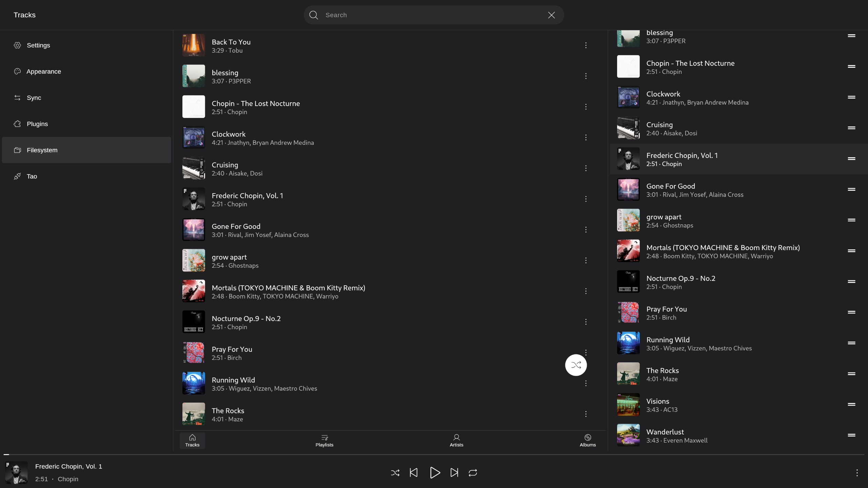This screenshot has width=868, height=488.
Task: Open Settings from the sidebar
Action: (86, 45)
